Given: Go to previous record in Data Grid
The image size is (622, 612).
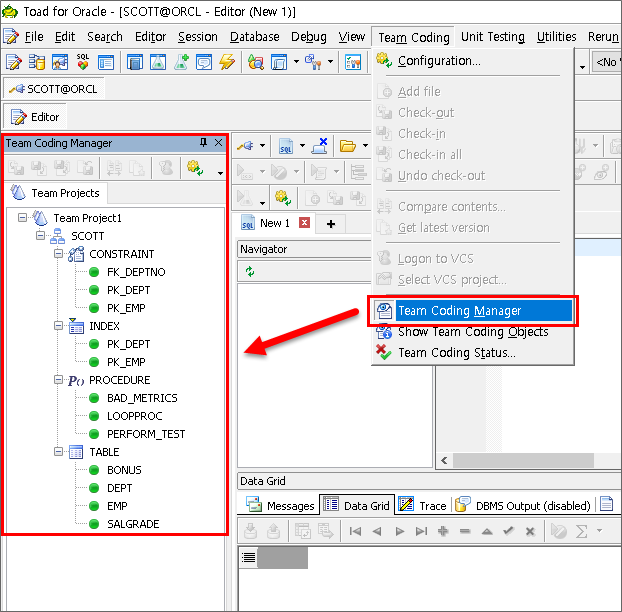Looking at the screenshot, I should coord(377,531).
